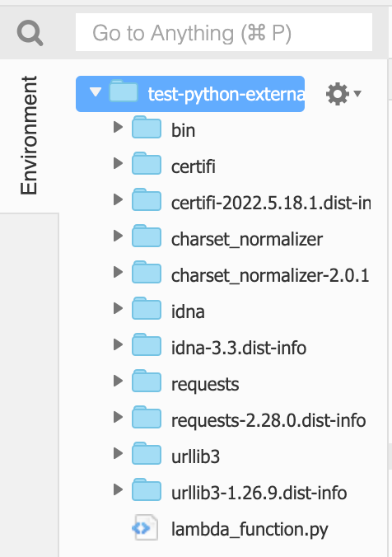Open the gear settings menu
This screenshot has width=392, height=557.
[343, 94]
